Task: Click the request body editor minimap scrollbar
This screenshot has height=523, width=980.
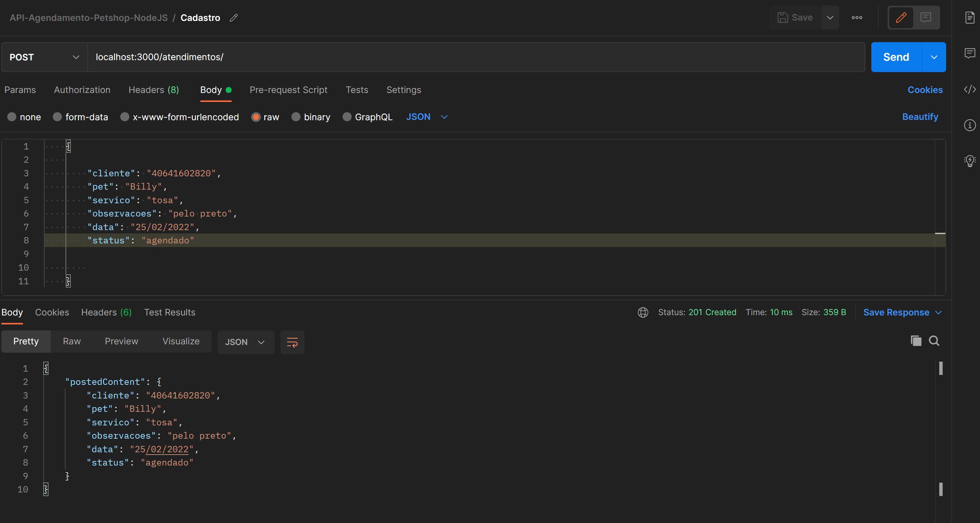Action: pos(940,217)
